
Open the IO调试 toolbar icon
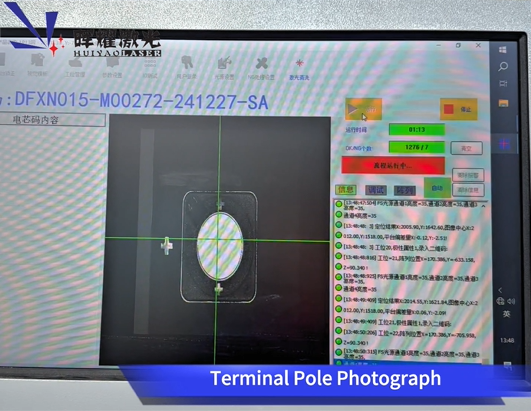150,68
